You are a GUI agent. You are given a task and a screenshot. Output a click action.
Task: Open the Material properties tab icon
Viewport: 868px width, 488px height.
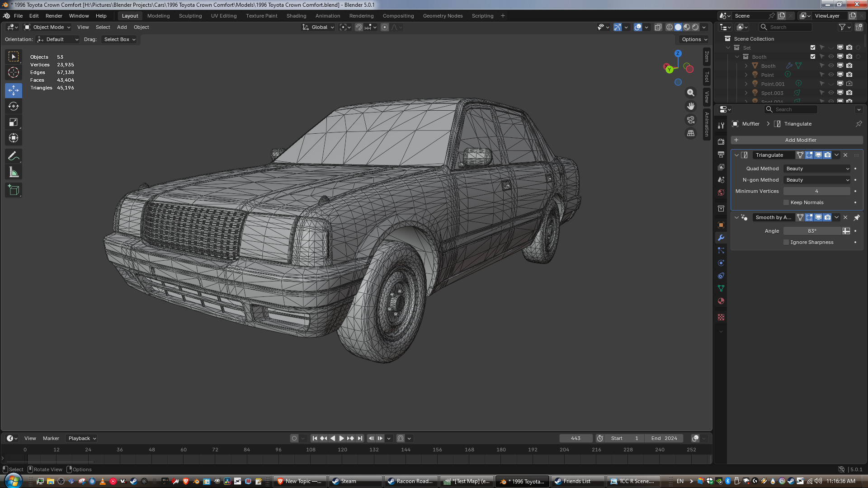click(721, 301)
